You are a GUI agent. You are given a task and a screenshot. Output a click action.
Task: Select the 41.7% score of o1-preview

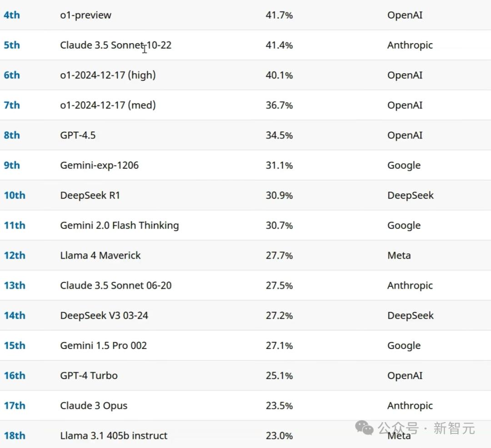[x=279, y=15]
